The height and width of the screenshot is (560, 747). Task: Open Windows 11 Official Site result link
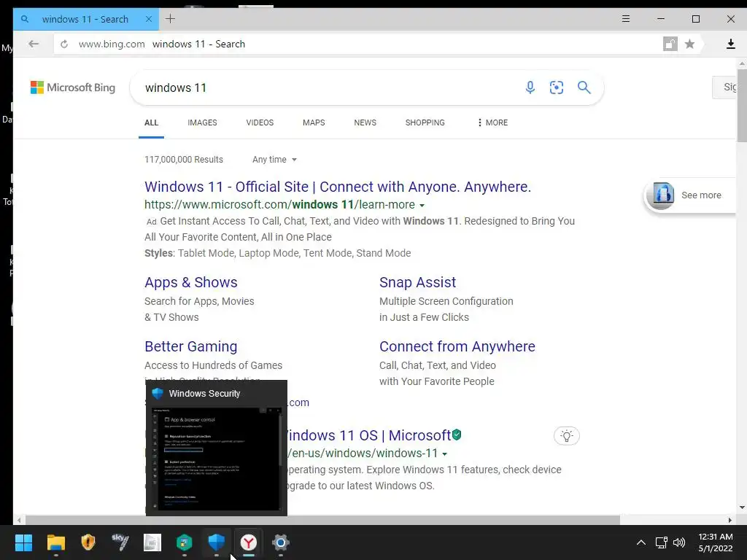pyautogui.click(x=337, y=187)
